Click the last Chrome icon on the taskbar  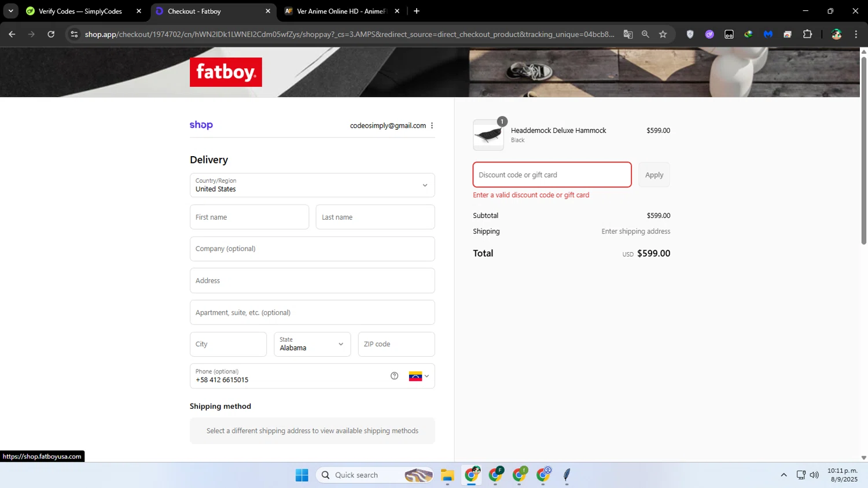(x=543, y=475)
